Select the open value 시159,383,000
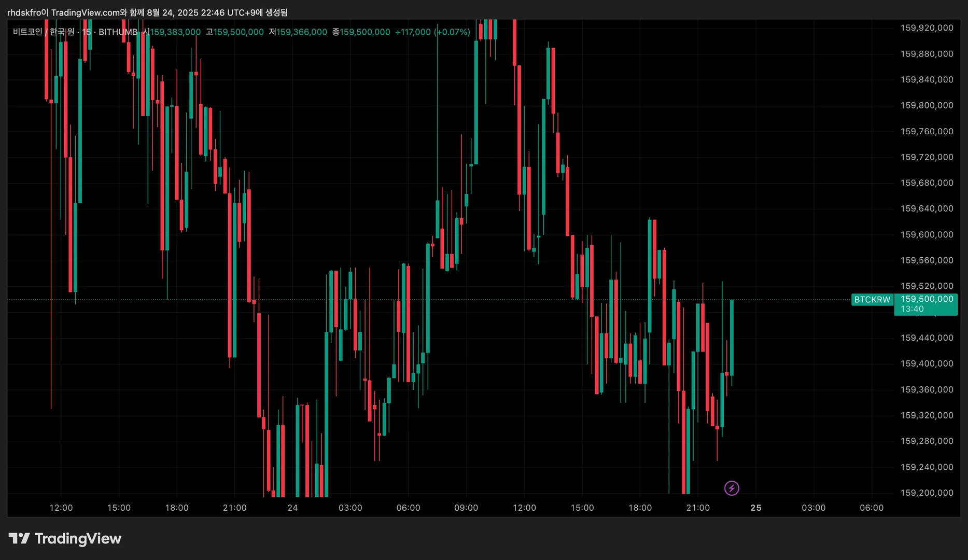The height and width of the screenshot is (560, 968). click(172, 32)
